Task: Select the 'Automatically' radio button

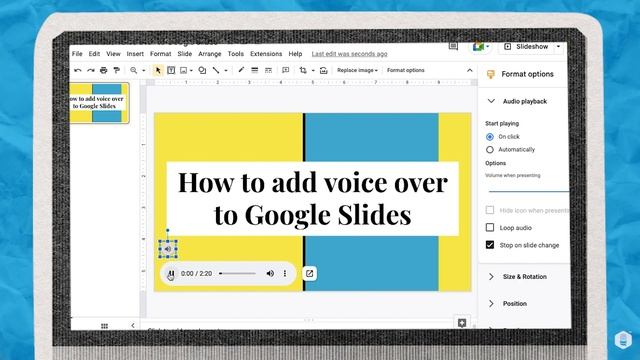Action: 490,150
